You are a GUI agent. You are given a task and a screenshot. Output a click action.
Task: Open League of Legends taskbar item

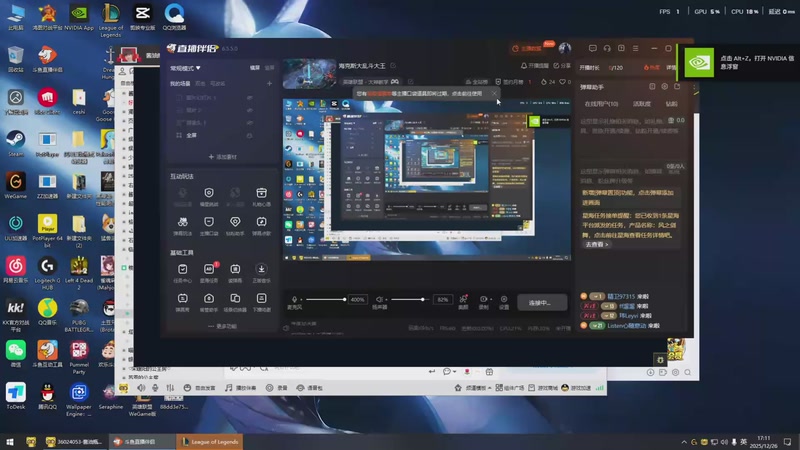210,442
